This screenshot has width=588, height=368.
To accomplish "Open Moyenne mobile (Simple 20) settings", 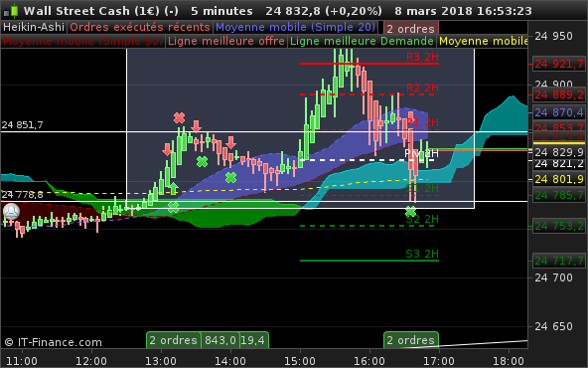I will 296,27.
